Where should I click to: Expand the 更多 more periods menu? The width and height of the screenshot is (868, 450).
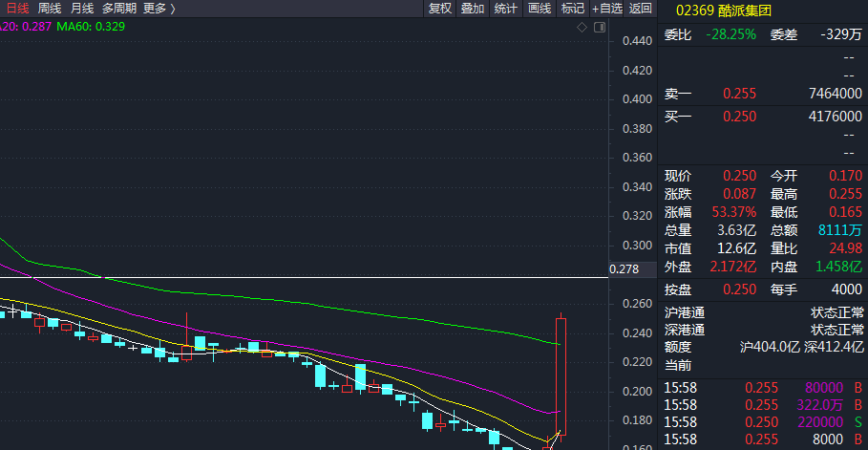159,9
